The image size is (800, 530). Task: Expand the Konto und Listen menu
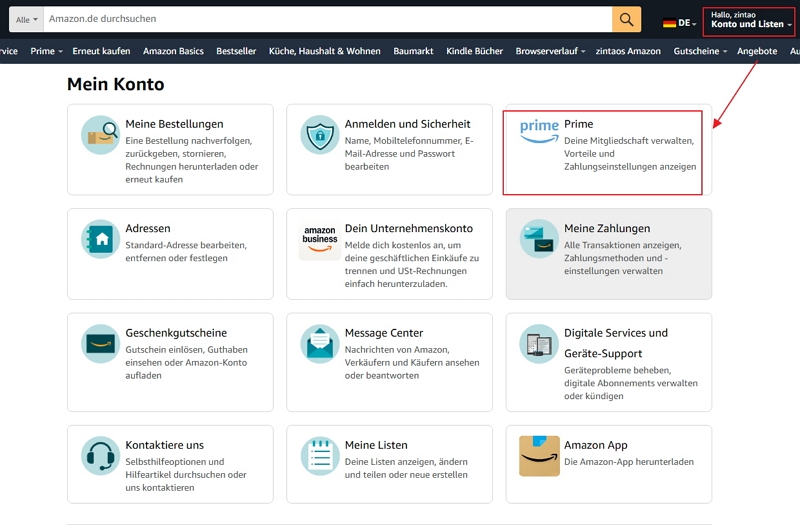750,20
